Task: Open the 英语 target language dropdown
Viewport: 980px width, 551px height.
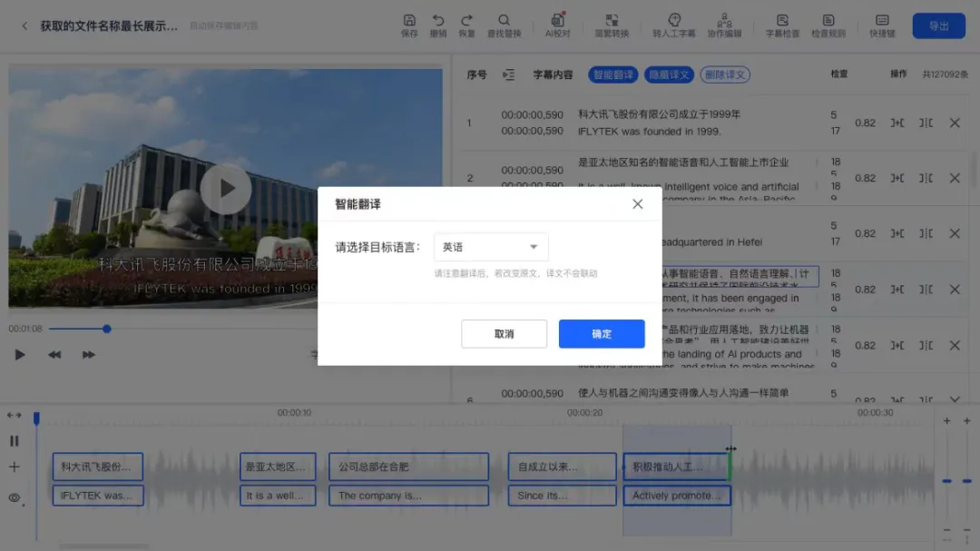Action: point(491,247)
